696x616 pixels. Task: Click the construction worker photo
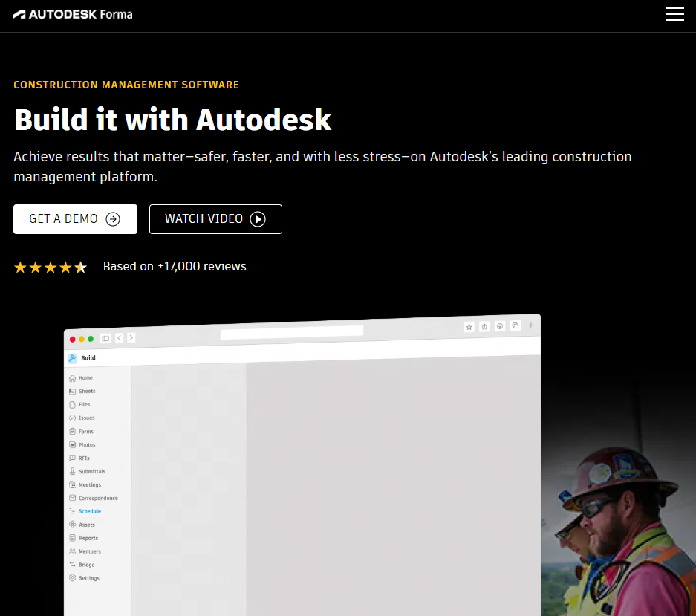click(618, 531)
